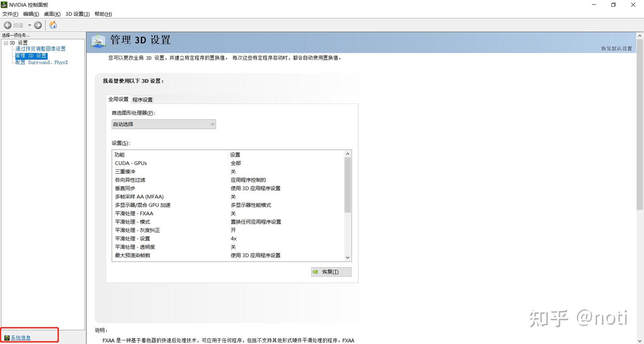Select the 各向异性过滤 feature row
This screenshot has height=344, width=644.
pos(228,180)
